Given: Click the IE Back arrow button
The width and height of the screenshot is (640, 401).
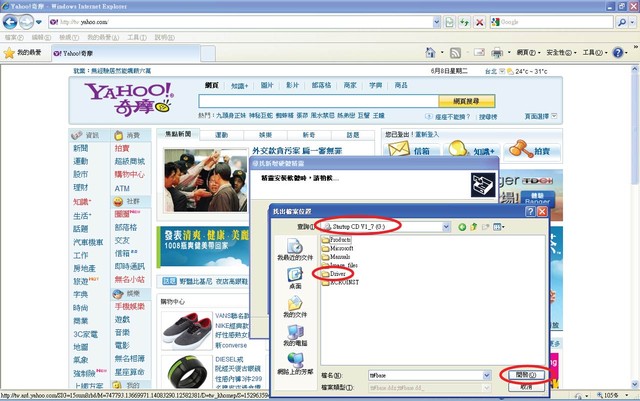Looking at the screenshot, I should (x=10, y=22).
